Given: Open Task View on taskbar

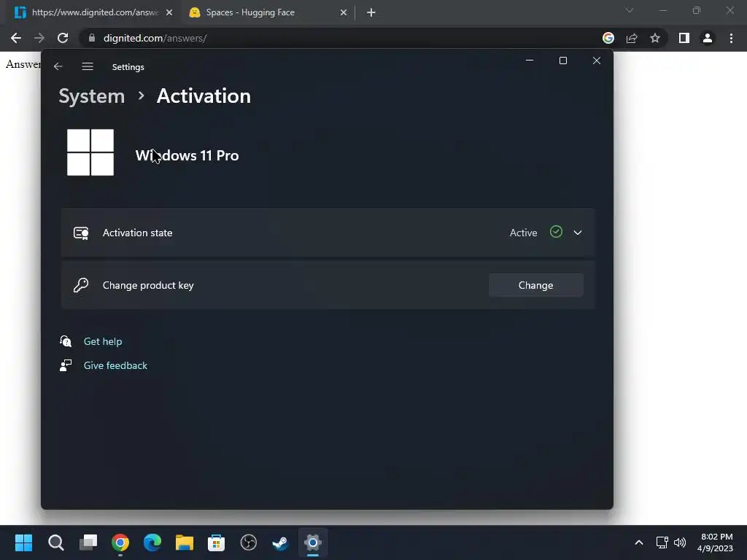Looking at the screenshot, I should 88,542.
